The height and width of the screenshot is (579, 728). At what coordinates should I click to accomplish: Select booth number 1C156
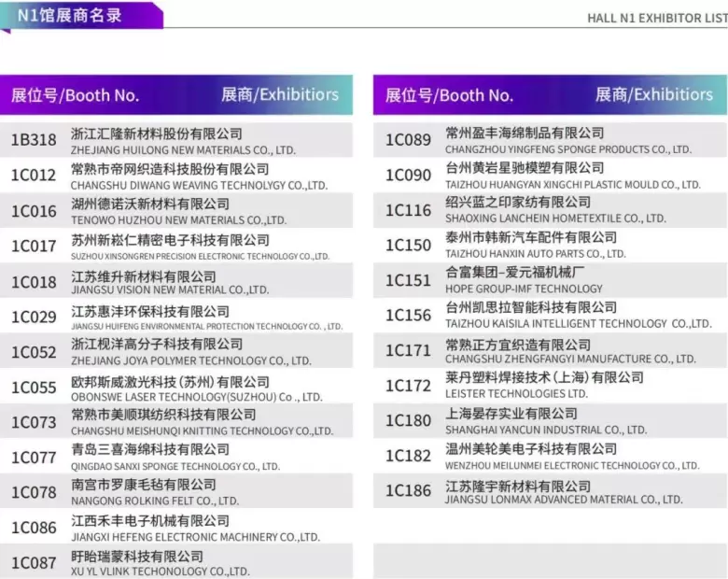409,316
